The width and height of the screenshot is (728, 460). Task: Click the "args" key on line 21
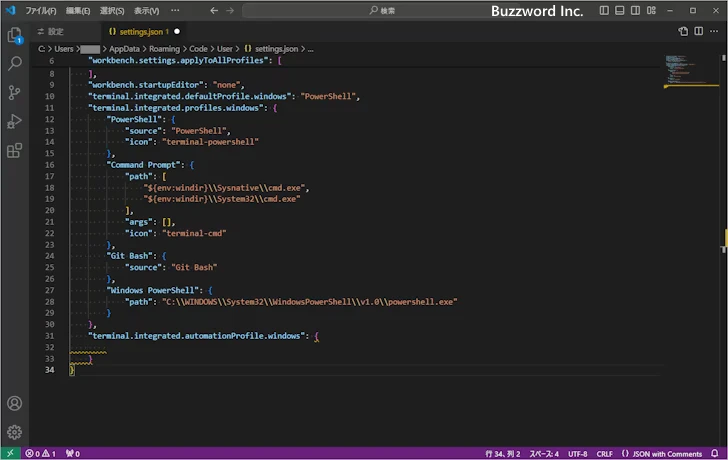coord(139,222)
